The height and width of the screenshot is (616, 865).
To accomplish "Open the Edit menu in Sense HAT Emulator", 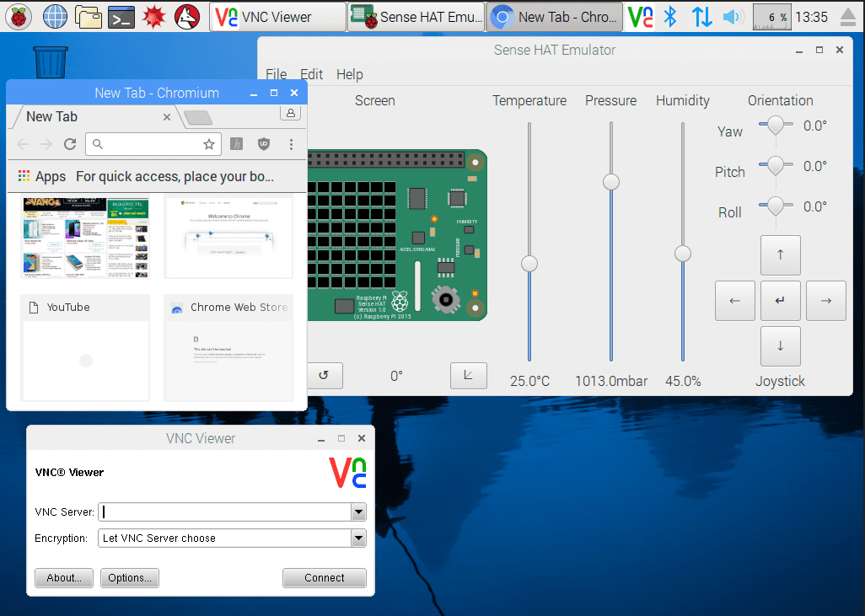I will click(311, 74).
